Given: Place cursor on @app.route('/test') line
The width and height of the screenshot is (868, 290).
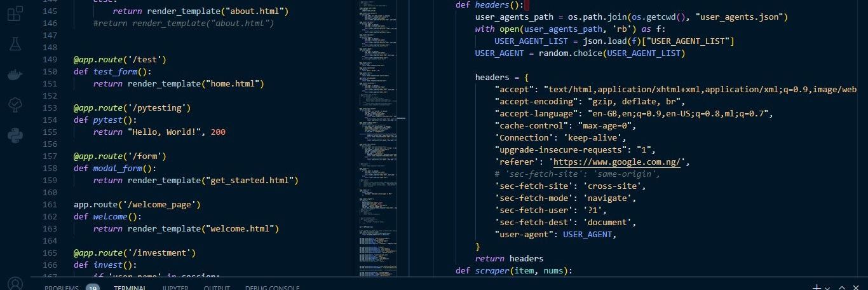Looking at the screenshot, I should click(x=120, y=59).
